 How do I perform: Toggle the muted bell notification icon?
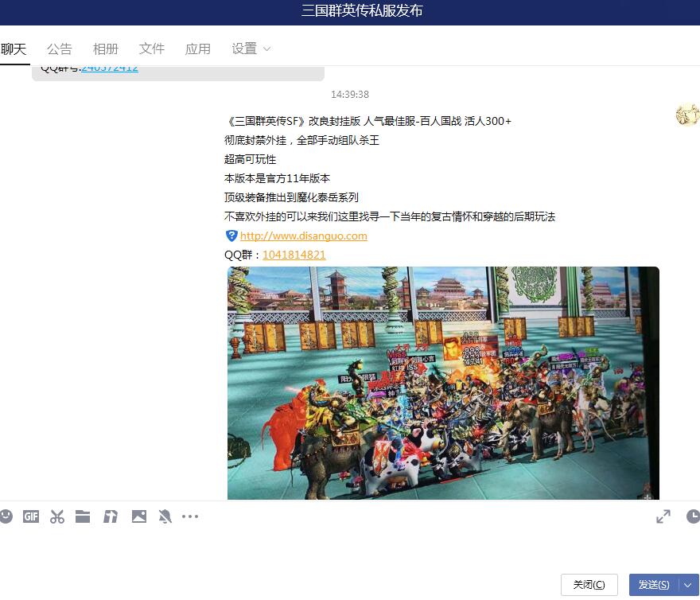[165, 516]
